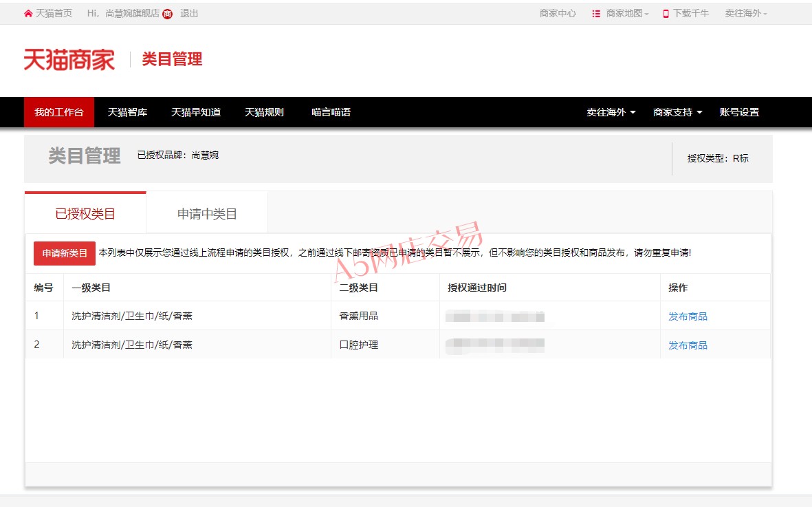The width and height of the screenshot is (812, 507).
Task: Click the Tmall home house icon
Action: pos(28,14)
